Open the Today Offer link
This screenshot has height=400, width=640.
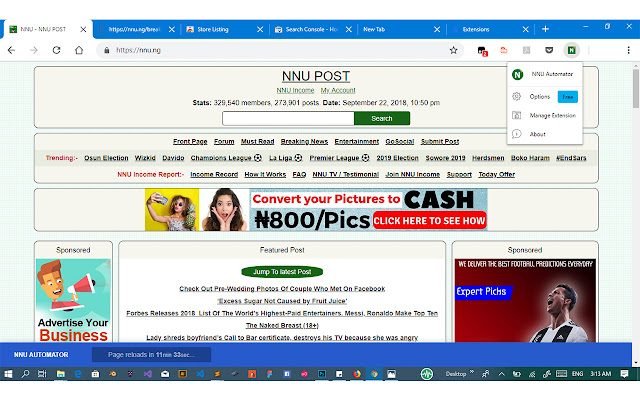point(497,175)
